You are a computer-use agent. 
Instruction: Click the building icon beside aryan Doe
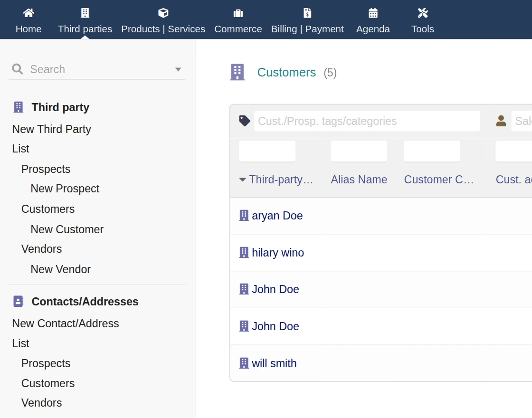pos(244,216)
